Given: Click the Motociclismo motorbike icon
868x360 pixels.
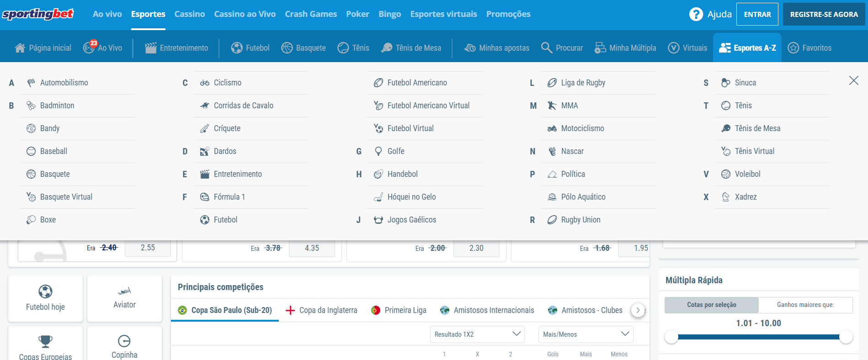Looking at the screenshot, I should point(552,128).
